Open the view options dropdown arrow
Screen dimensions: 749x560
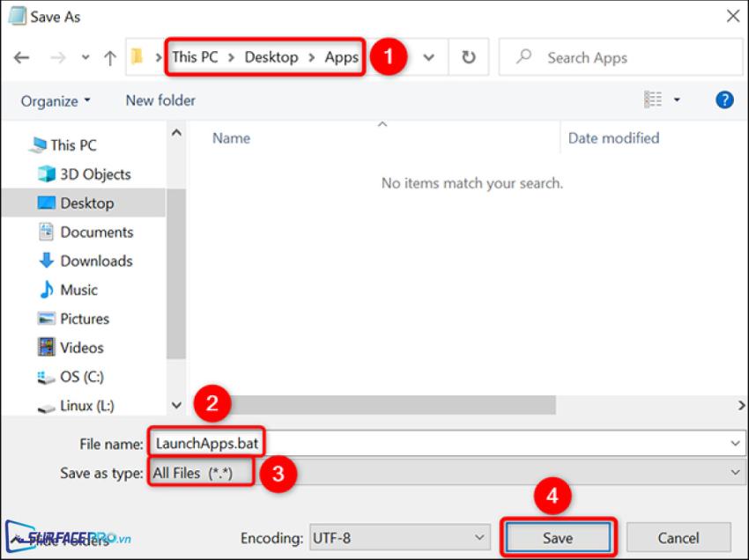677,99
